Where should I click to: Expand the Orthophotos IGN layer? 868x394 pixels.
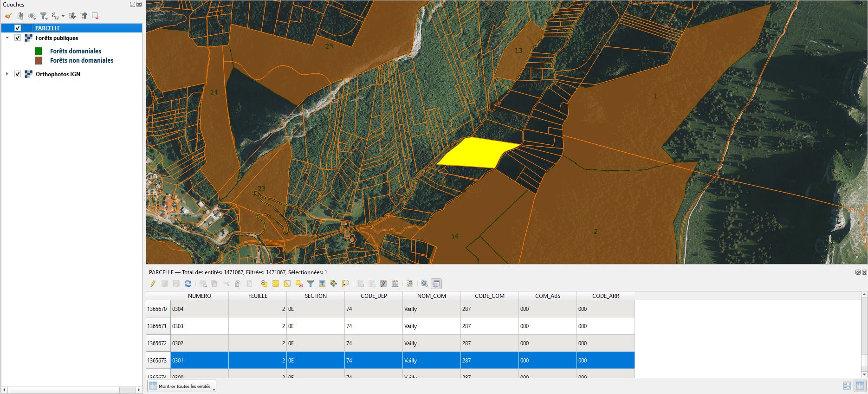point(7,74)
